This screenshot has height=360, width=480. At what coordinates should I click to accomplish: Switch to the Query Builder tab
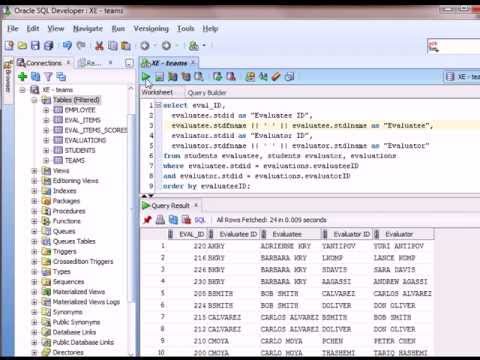pyautogui.click(x=207, y=93)
